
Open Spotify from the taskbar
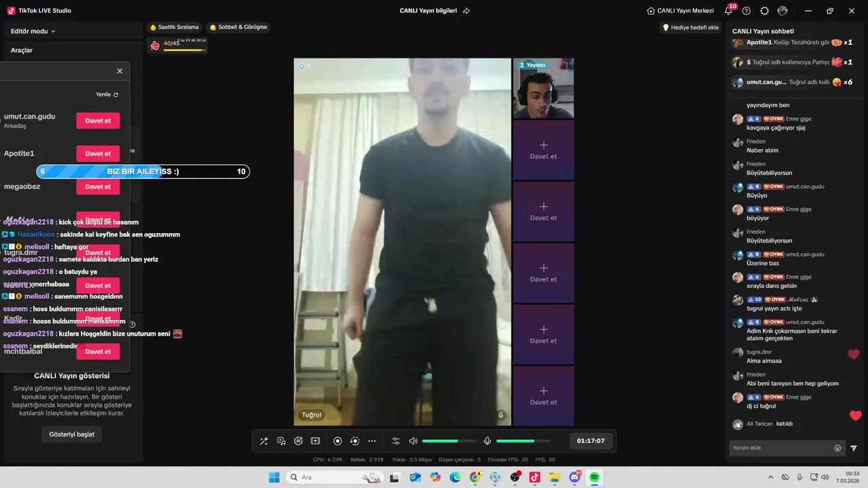click(595, 477)
